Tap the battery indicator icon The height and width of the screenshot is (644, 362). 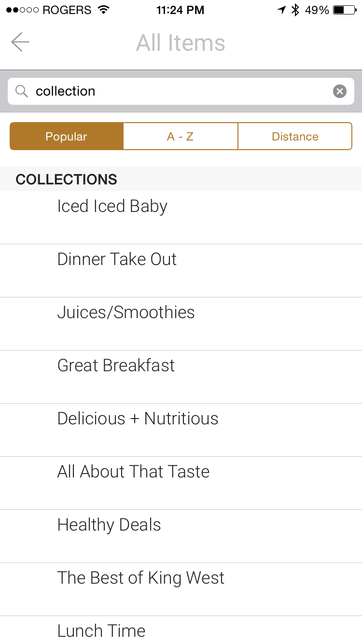[345, 10]
